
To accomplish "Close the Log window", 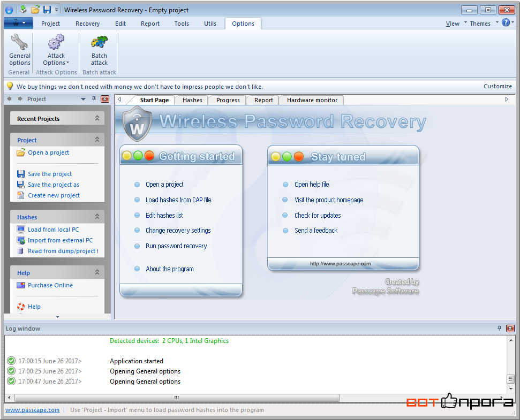I will coord(510,329).
